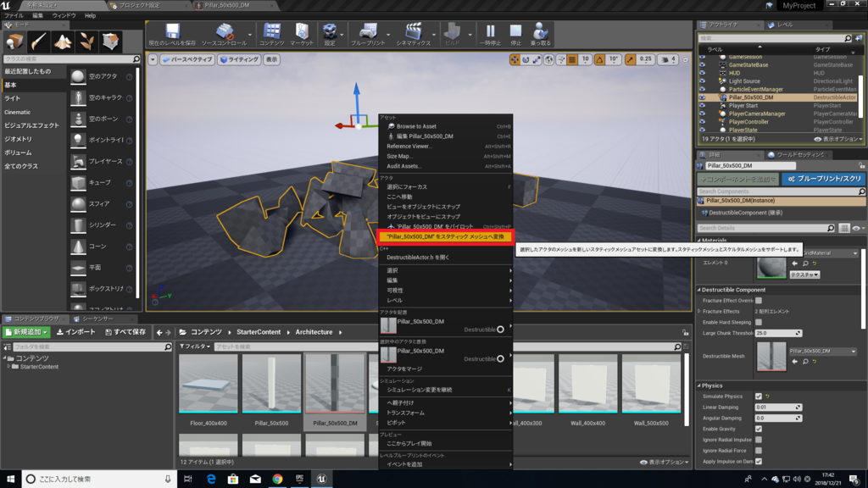The width and height of the screenshot is (868, 488).
Task: Select the Place mode icon
Action: point(14,42)
